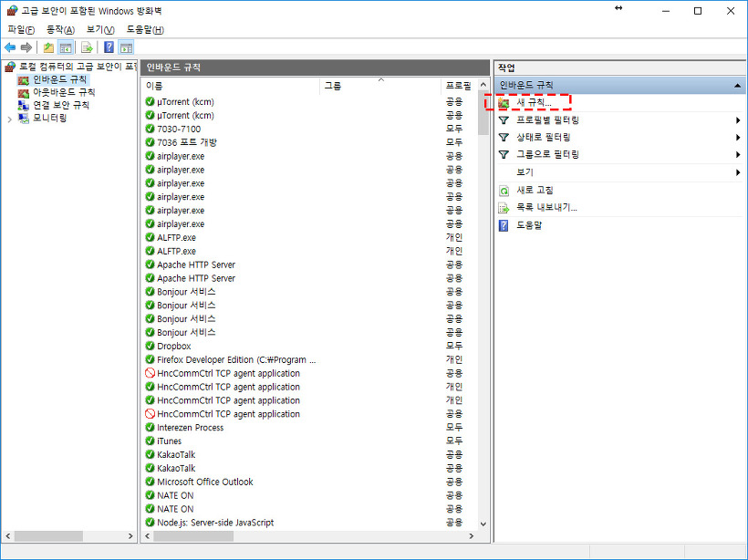Sort by the 그룹 column header
This screenshot has height=560, width=748.
[x=380, y=86]
